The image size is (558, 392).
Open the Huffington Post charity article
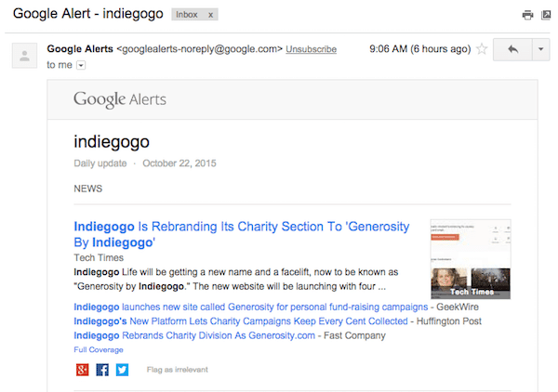coord(241,320)
